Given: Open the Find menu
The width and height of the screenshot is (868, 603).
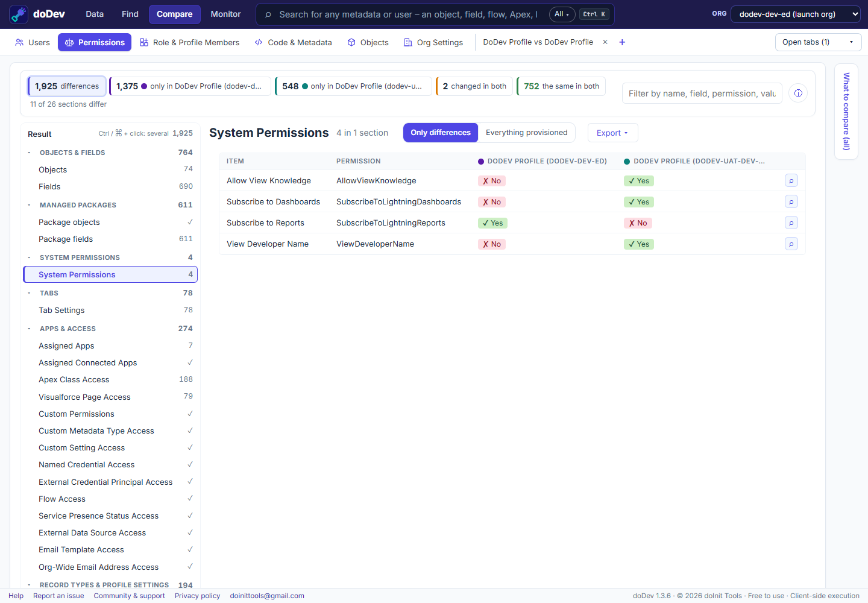Looking at the screenshot, I should coord(130,14).
